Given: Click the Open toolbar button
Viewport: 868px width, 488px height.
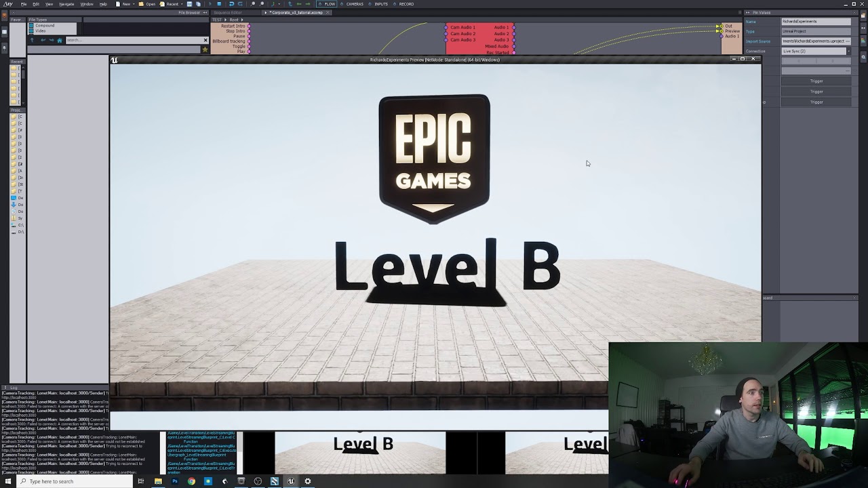Looking at the screenshot, I should 147,4.
